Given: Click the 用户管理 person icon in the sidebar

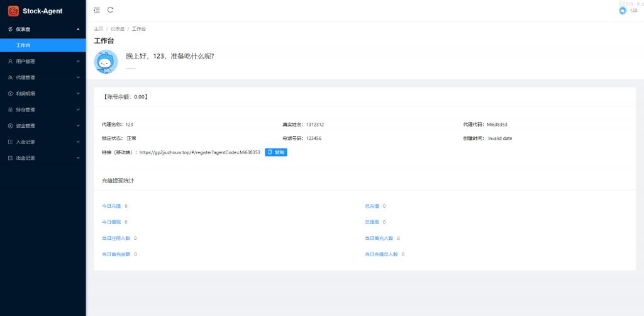Looking at the screenshot, I should click(10, 62).
